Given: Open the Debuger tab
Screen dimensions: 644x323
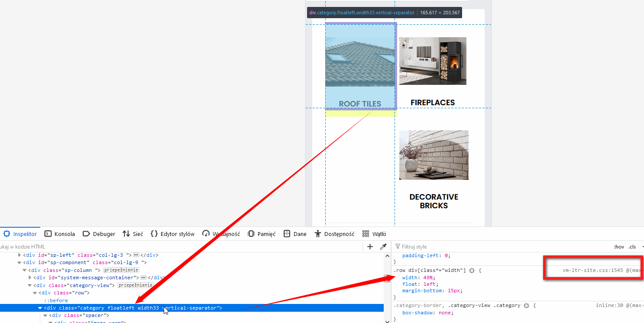Looking at the screenshot, I should [99, 234].
